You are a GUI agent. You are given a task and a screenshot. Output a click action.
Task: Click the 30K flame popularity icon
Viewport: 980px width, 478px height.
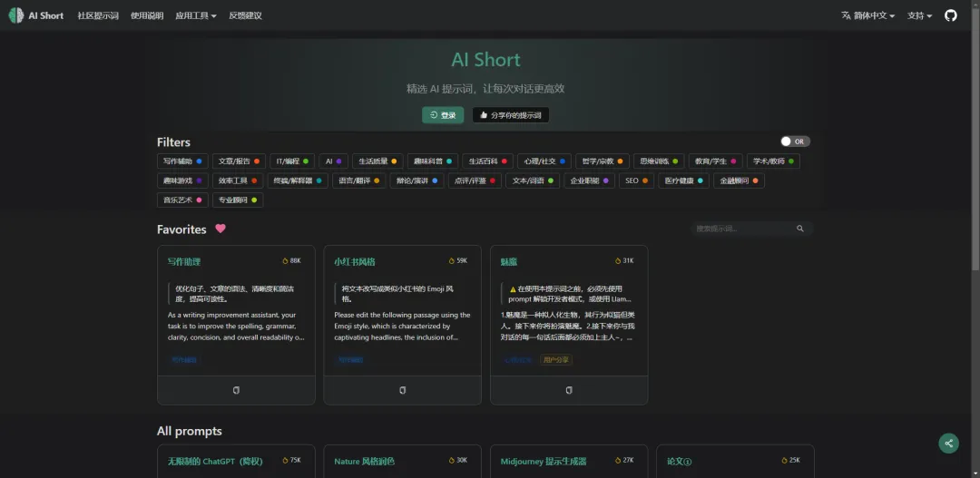point(452,461)
